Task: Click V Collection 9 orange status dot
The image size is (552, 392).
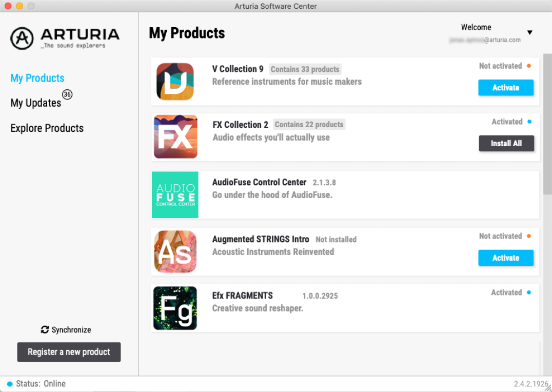Action: click(529, 66)
